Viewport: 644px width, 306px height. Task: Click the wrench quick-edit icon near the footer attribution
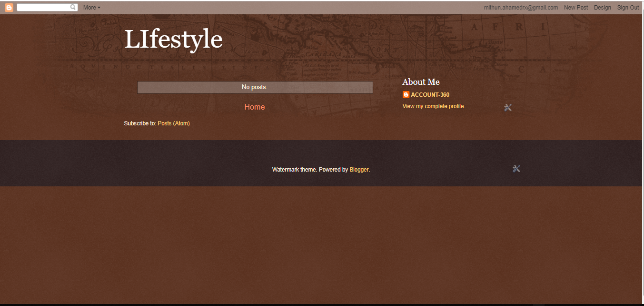tap(516, 168)
